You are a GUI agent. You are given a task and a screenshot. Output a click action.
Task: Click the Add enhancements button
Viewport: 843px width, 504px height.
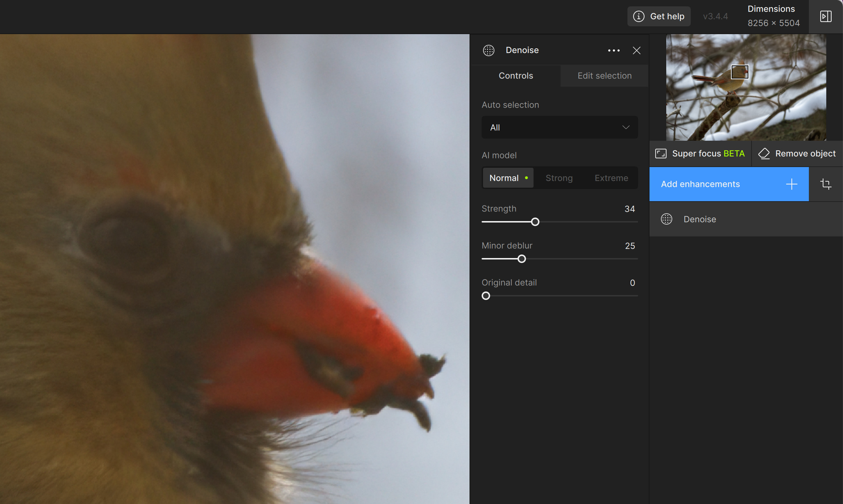[x=700, y=184]
